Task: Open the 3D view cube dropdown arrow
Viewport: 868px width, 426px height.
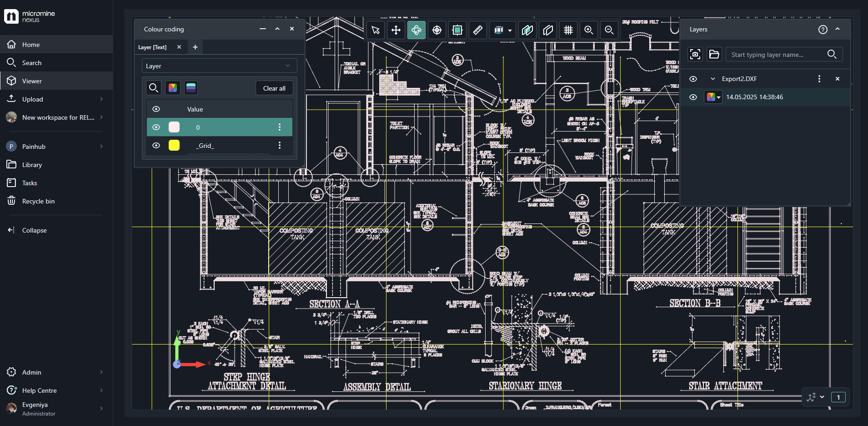Action: pos(510,30)
